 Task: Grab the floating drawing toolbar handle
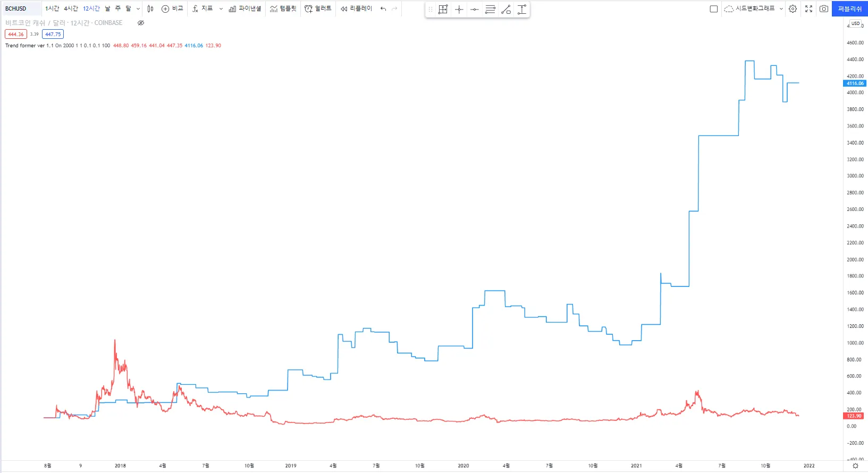point(431,9)
